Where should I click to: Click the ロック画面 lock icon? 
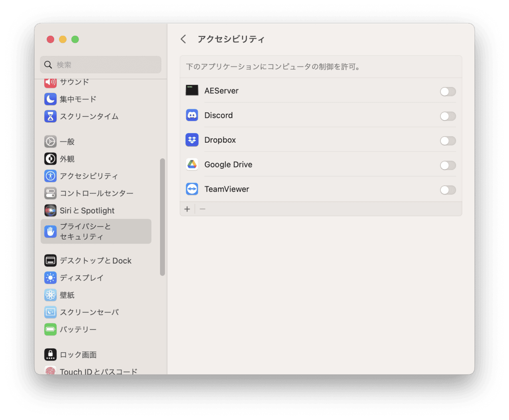(x=51, y=355)
